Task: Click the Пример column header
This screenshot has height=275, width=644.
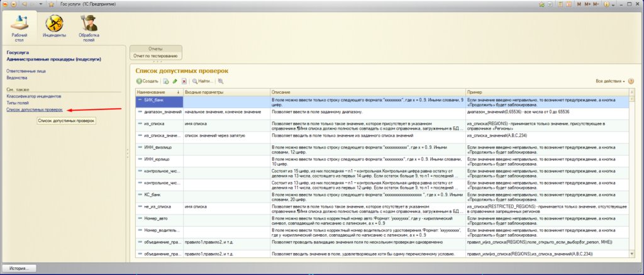Action: tap(547, 92)
